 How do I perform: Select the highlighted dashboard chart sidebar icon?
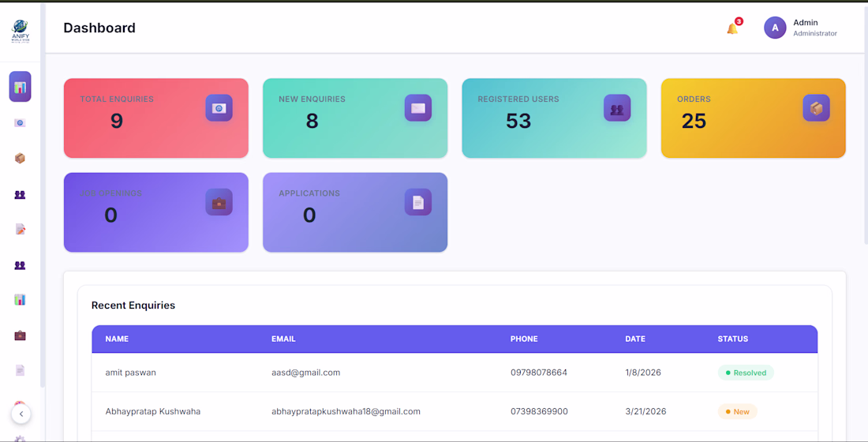coord(20,86)
